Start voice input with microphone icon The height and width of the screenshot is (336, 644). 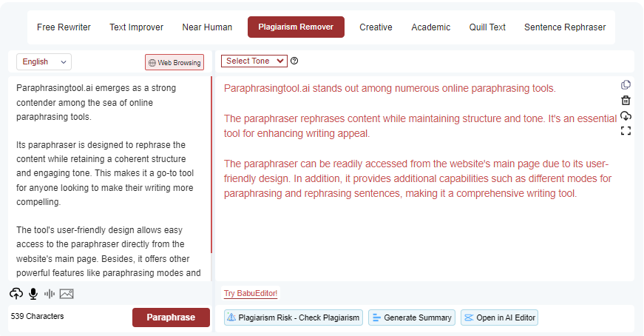(x=33, y=294)
